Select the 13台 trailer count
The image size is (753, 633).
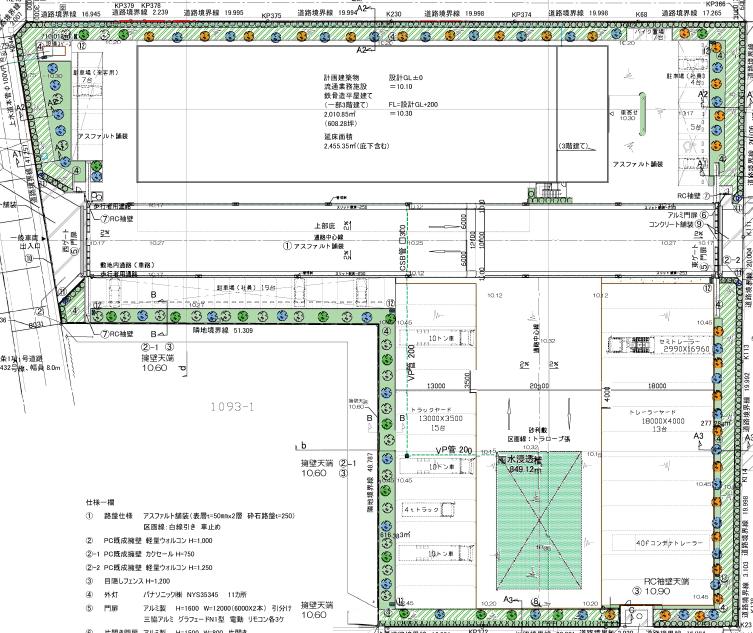(x=659, y=429)
